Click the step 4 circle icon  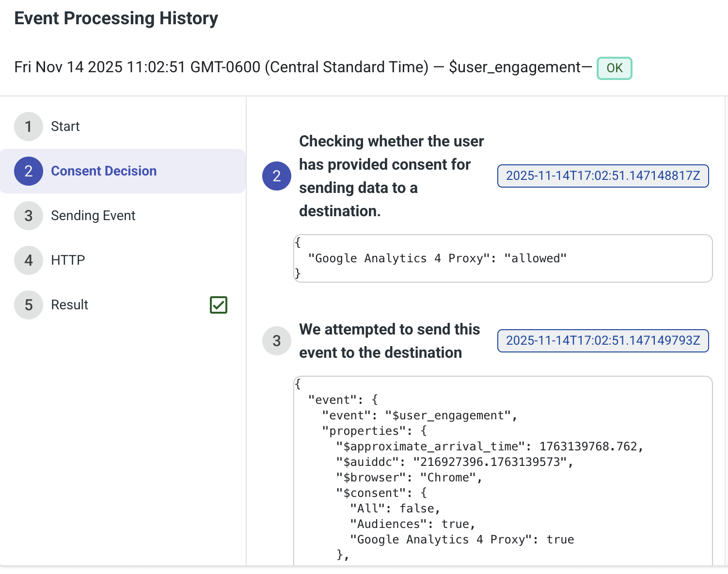(29, 260)
